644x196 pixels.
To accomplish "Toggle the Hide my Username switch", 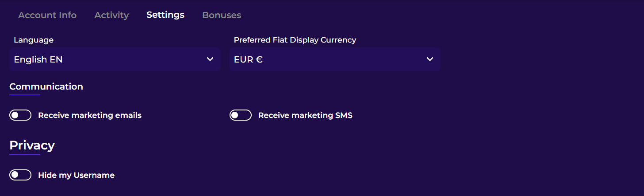I will click(20, 175).
